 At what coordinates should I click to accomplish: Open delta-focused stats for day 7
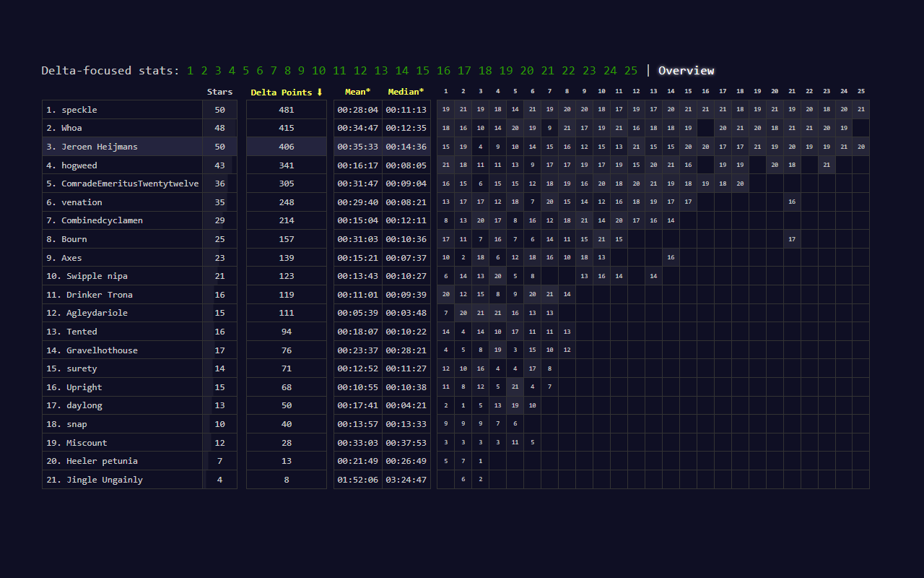pyautogui.click(x=274, y=71)
